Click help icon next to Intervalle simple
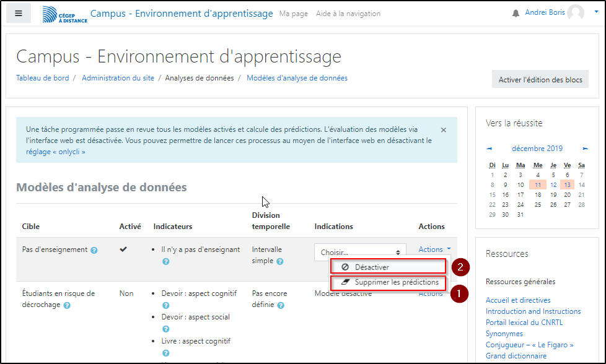 point(280,262)
